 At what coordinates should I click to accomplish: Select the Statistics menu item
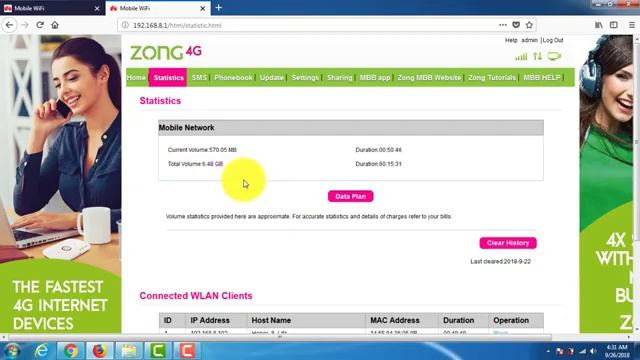[x=169, y=78]
